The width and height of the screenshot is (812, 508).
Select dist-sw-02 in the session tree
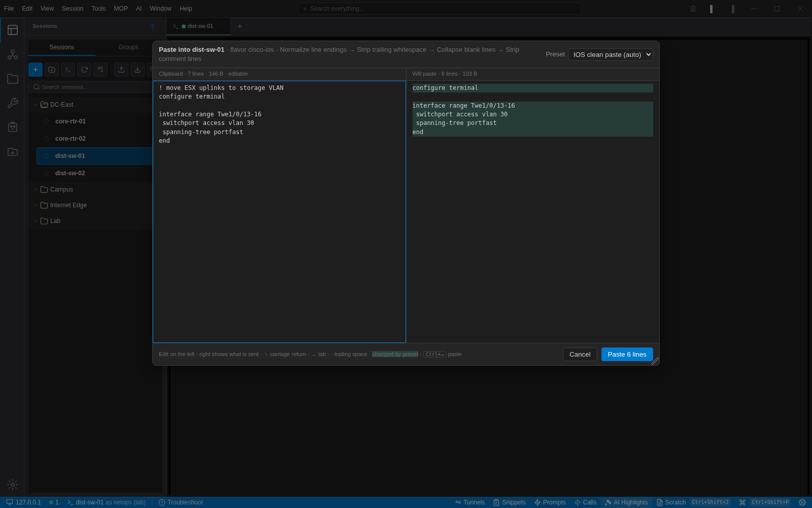click(x=94, y=173)
